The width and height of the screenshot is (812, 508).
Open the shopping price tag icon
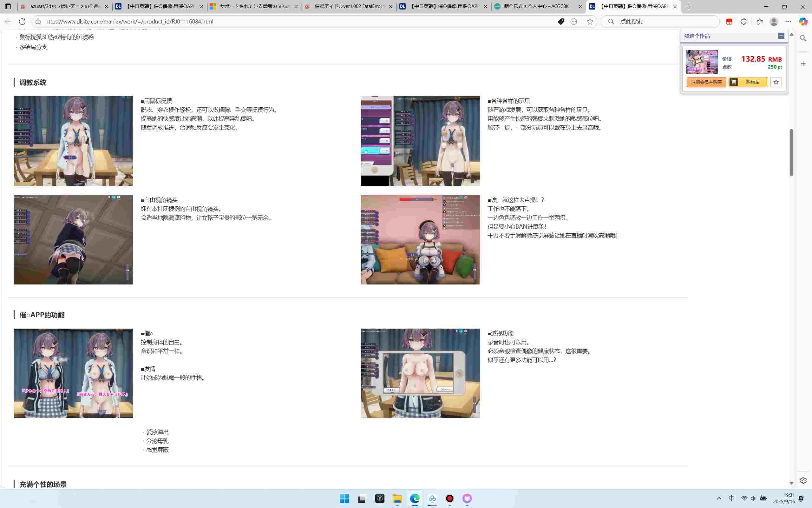click(x=561, y=22)
